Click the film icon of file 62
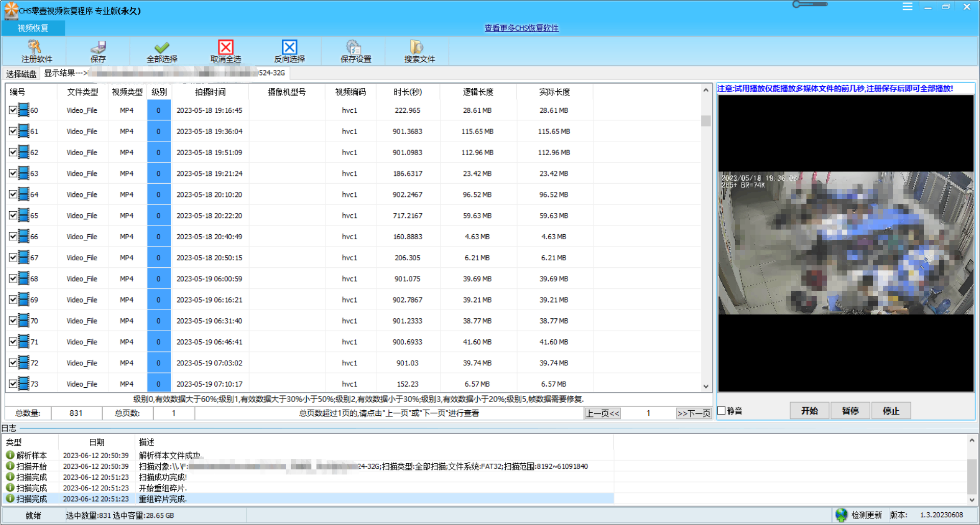This screenshot has width=980, height=525. coord(23,152)
